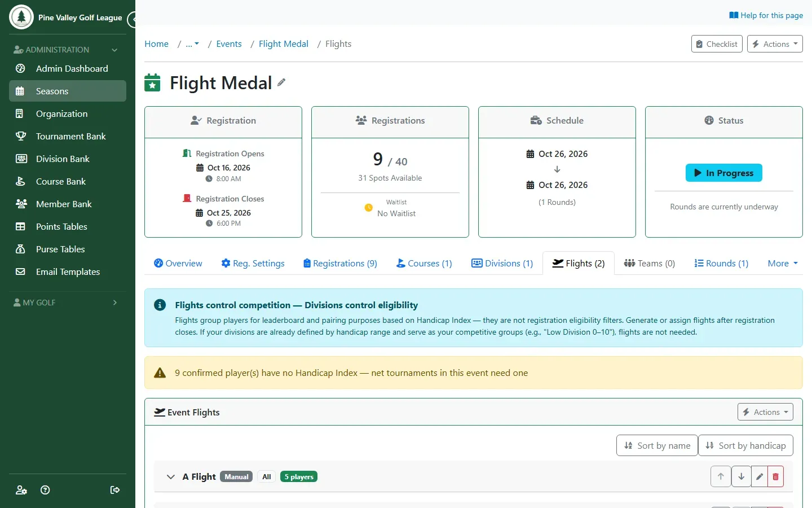
Task: Open the Event Flights Actions dropdown
Action: 765,412
